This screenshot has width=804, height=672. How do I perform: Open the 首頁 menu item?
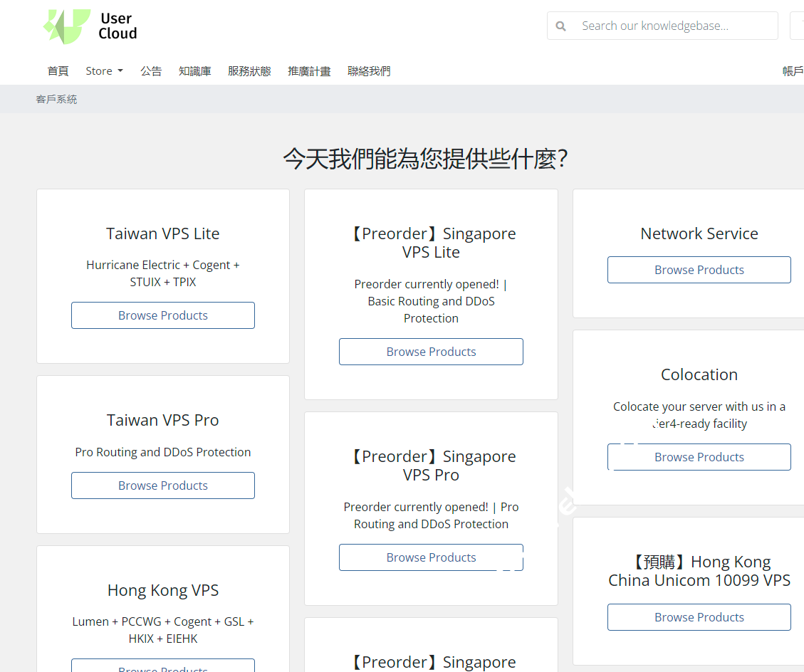tap(58, 70)
